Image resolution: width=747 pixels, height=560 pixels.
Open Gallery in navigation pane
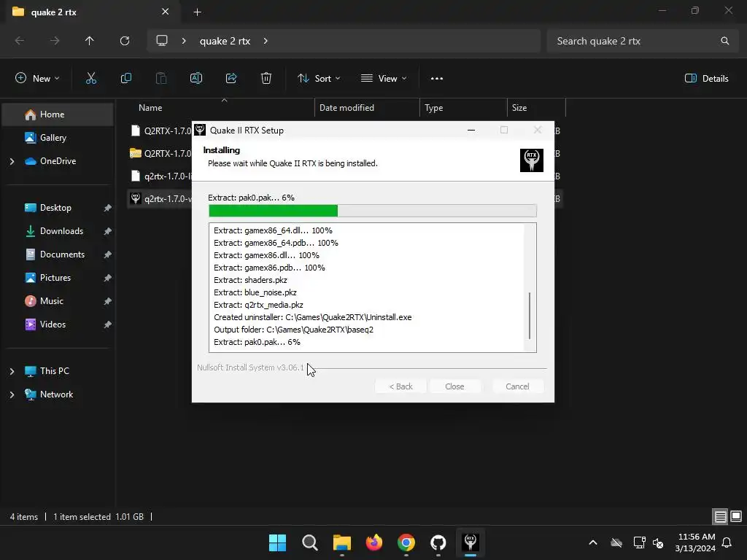click(58, 138)
